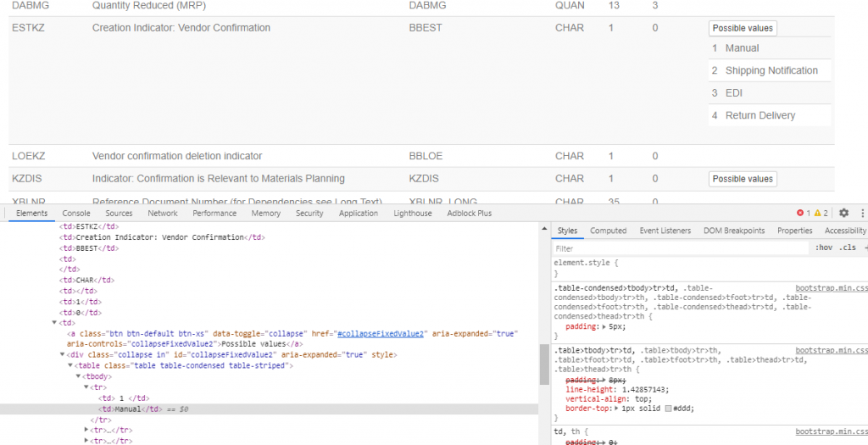Open DevTools settings gear
This screenshot has width=868, height=445.
[x=843, y=213]
